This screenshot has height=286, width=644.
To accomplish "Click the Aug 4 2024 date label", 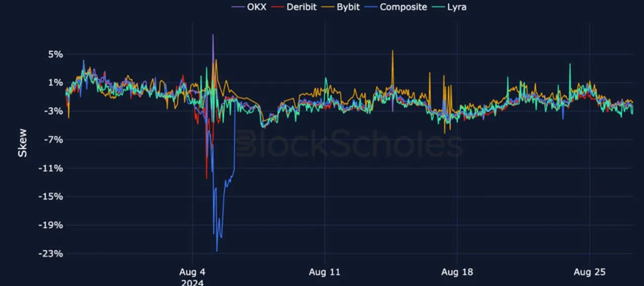I will point(192,277).
